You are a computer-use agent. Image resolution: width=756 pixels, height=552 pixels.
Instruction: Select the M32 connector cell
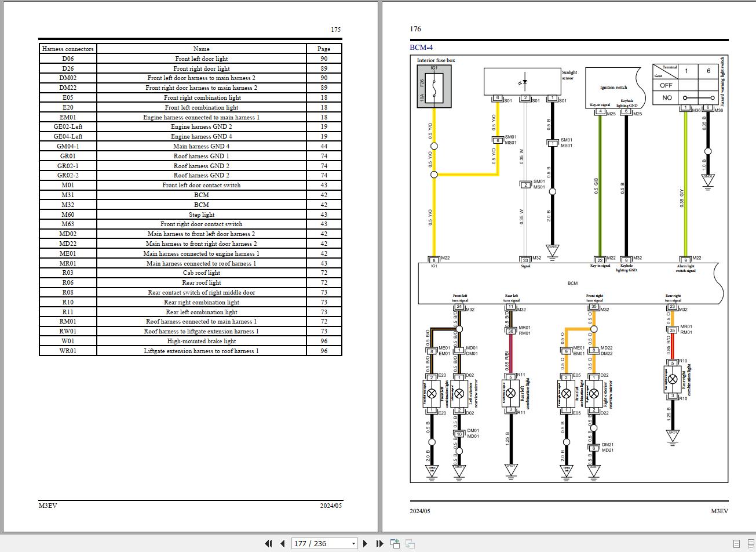68,205
